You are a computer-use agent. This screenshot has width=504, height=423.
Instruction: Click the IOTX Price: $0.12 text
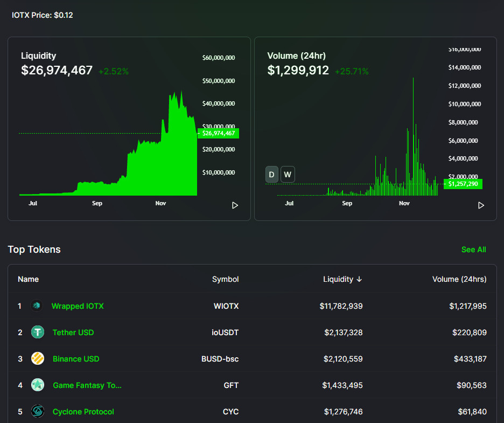(43, 15)
